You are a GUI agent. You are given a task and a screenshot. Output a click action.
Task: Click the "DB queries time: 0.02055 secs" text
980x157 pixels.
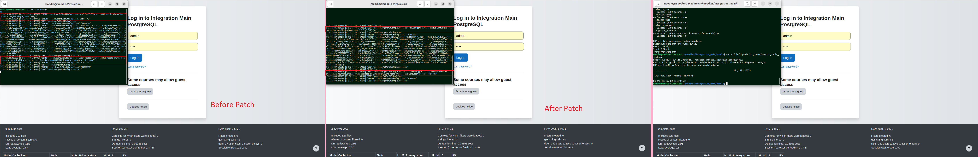130,144
